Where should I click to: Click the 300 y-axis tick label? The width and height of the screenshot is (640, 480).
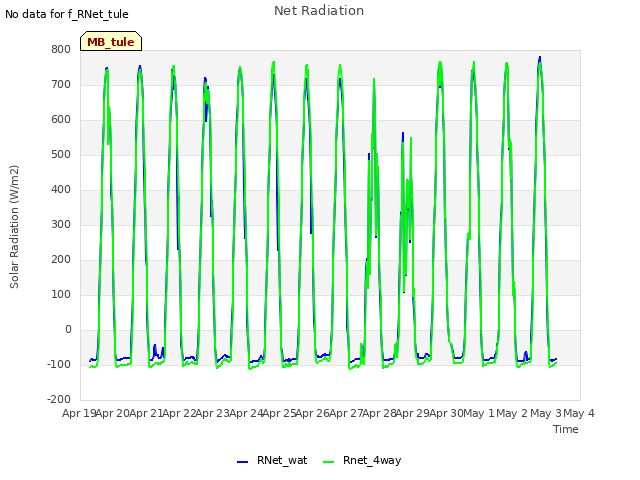(61, 224)
